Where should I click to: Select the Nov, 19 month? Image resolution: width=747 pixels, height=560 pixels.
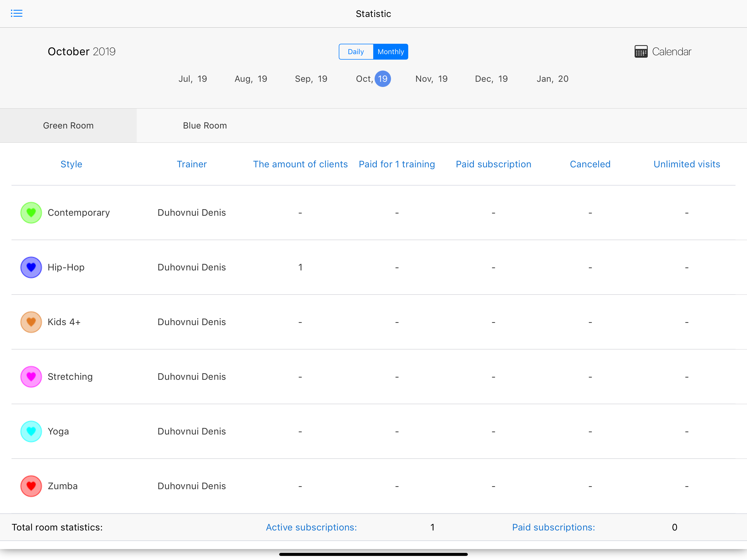pyautogui.click(x=431, y=79)
